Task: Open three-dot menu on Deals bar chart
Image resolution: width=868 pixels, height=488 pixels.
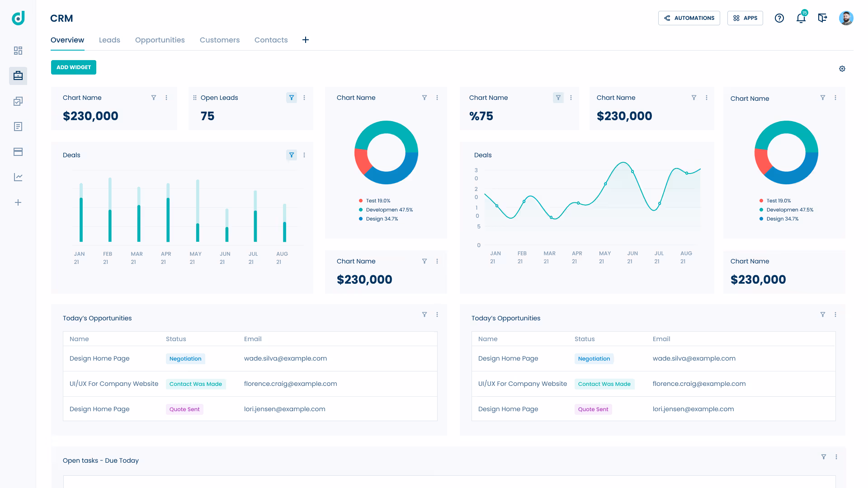Action: (304, 155)
